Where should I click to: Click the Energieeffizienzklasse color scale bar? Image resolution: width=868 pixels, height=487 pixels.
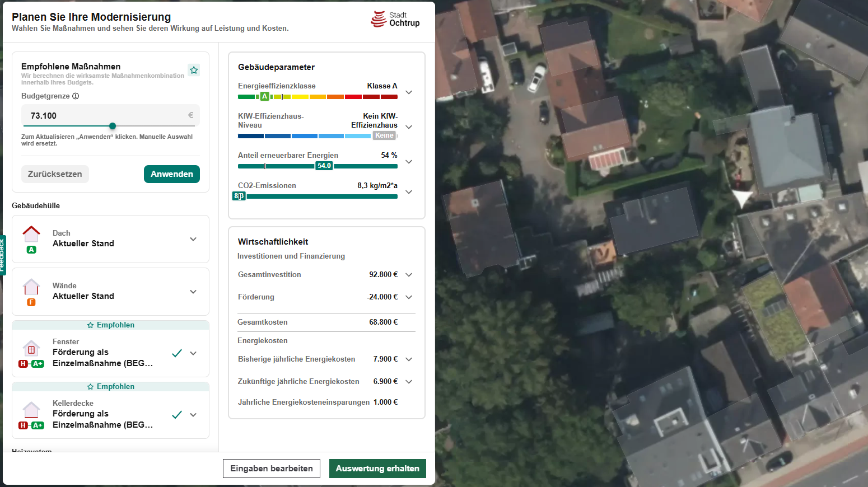[x=318, y=97]
